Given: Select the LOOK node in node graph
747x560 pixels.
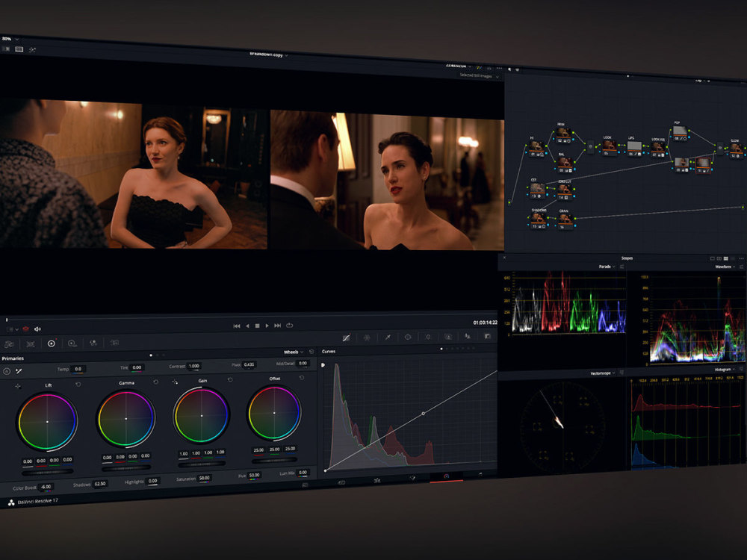Looking at the screenshot, I should 608,148.
